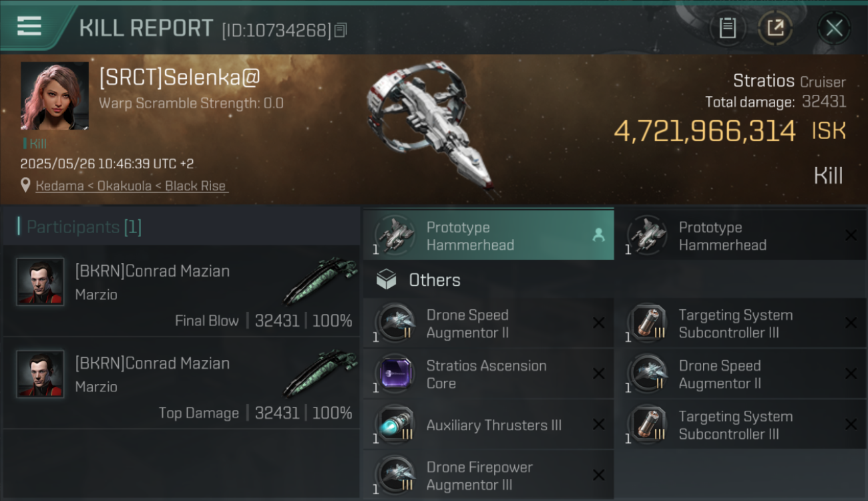Copy the kill report ID

click(341, 30)
